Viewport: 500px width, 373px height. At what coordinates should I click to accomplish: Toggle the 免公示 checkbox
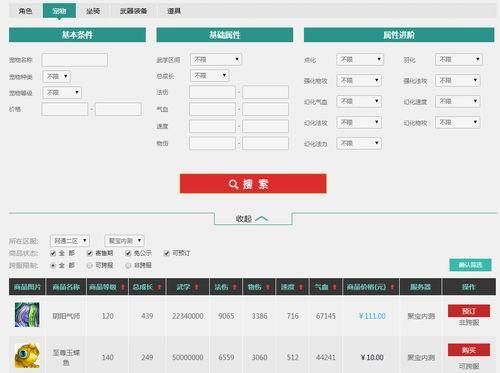tap(128, 253)
